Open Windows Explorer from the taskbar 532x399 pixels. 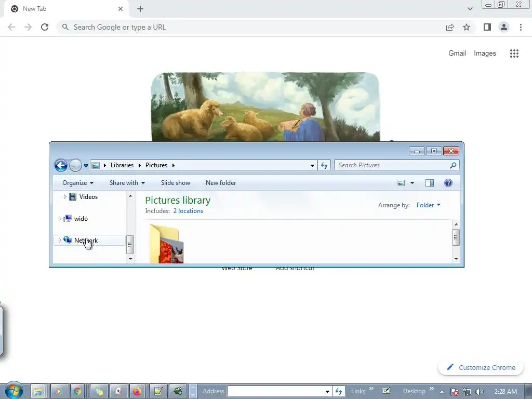(38, 392)
